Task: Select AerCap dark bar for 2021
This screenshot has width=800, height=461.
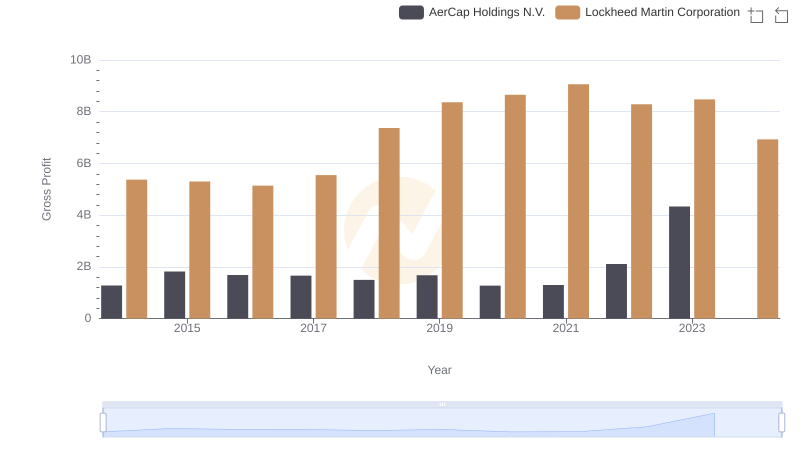Action: [x=554, y=302]
